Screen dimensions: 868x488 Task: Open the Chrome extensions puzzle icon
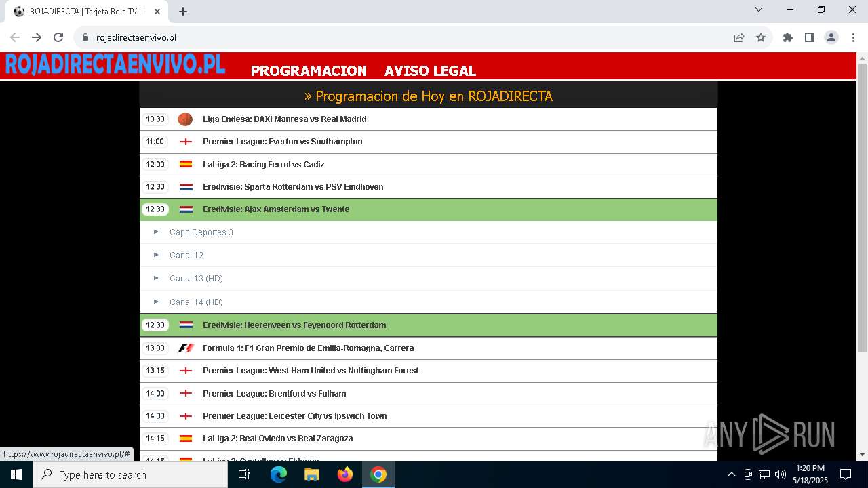pyautogui.click(x=788, y=37)
